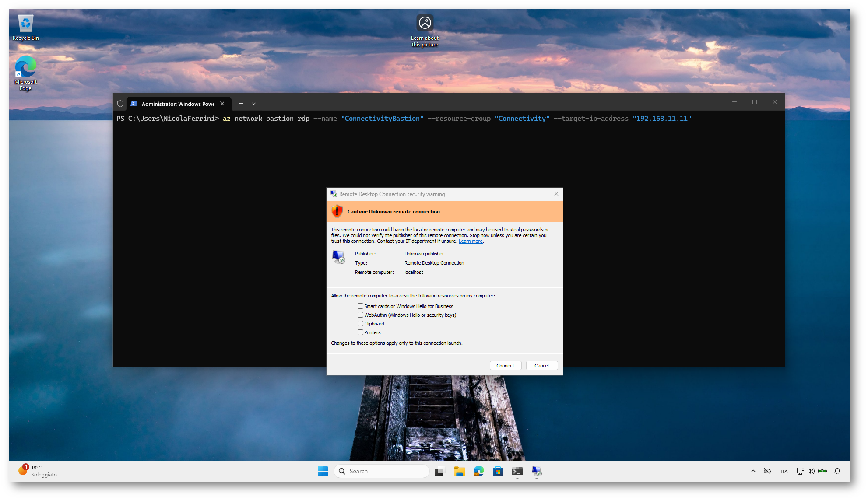
Task: Tick the Clipboard checkbox
Action: [x=360, y=324]
